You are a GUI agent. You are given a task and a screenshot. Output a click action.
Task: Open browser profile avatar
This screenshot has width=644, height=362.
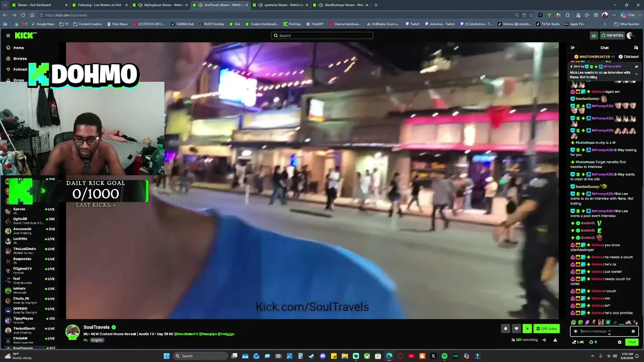click(x=605, y=15)
